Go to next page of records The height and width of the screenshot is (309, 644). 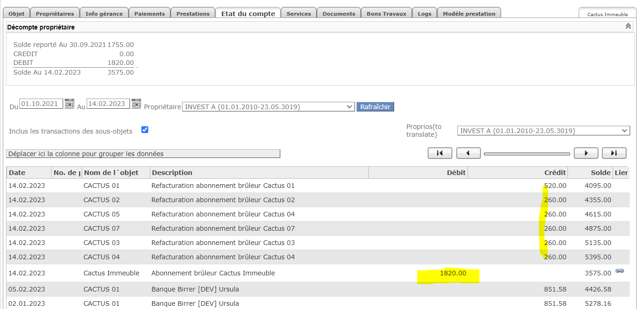point(586,153)
